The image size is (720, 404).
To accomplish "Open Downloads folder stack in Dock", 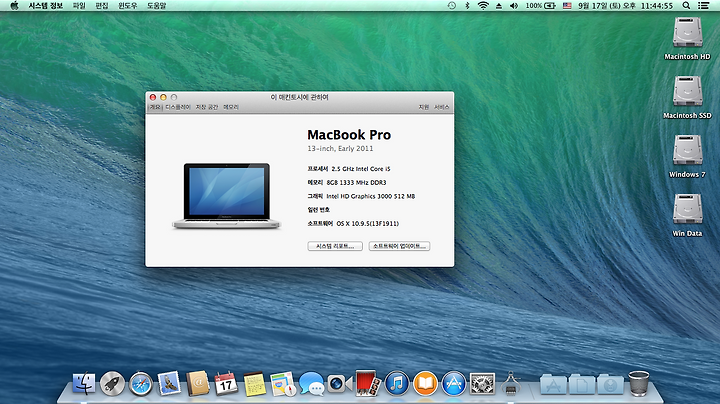I will [610, 385].
